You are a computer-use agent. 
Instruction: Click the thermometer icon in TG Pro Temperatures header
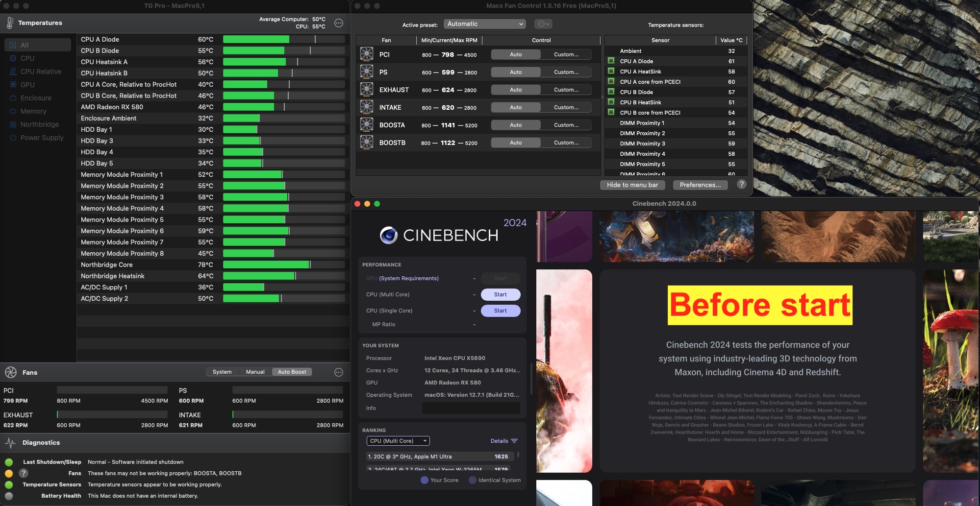(10, 23)
